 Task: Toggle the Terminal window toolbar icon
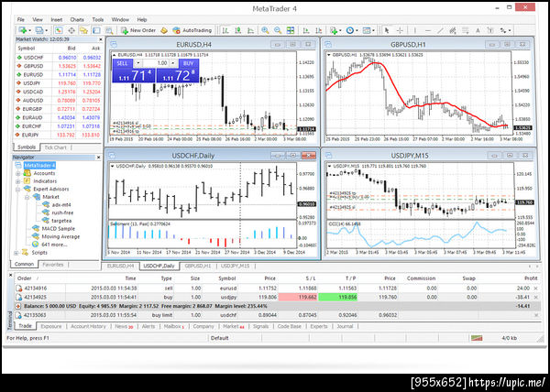96,30
